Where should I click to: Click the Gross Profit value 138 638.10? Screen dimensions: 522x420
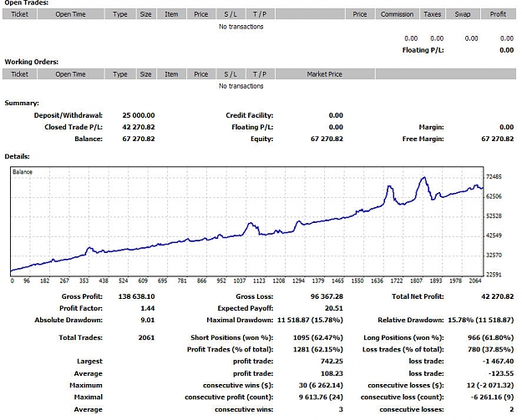[136, 296]
